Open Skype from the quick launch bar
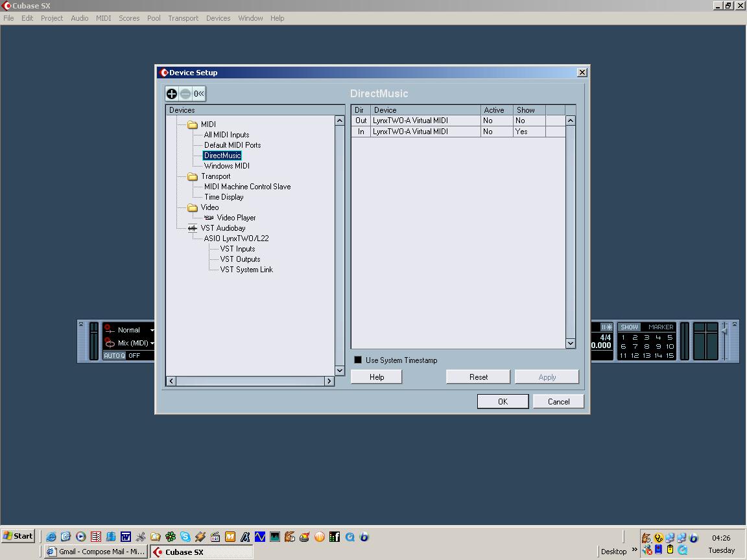This screenshot has width=747, height=560. (185, 537)
